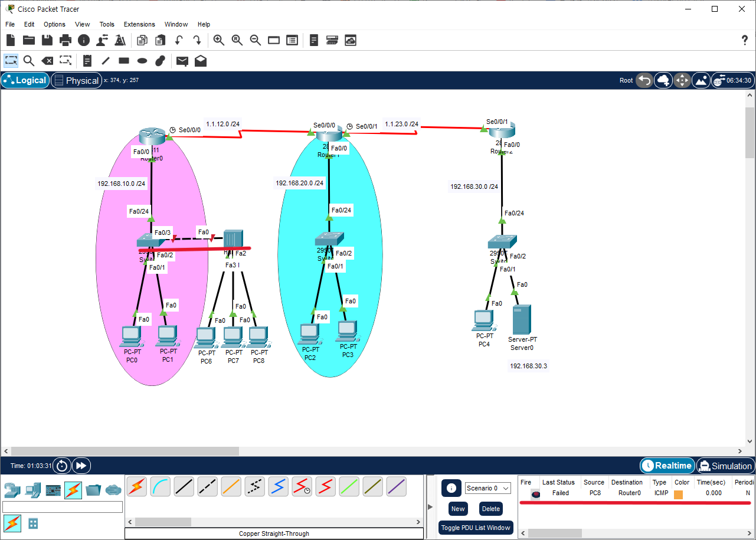
Task: Click the New scenario button
Action: (x=458, y=509)
